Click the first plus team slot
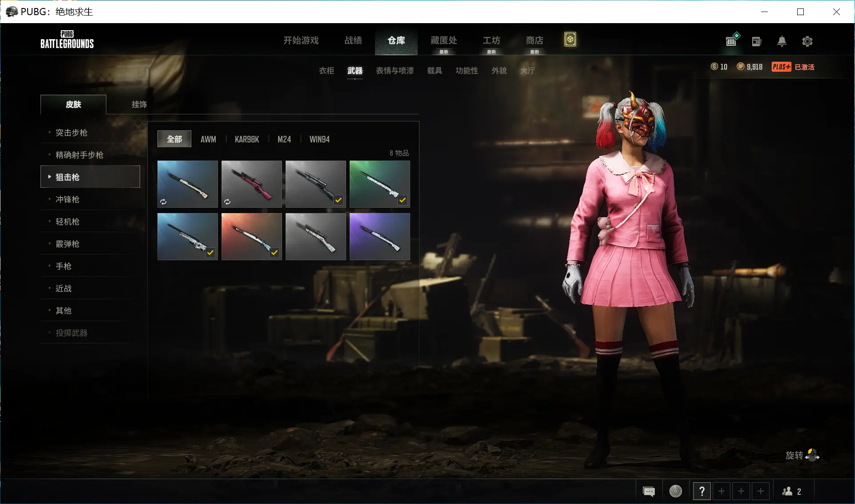Screen dimensions: 855x504 coord(722,491)
